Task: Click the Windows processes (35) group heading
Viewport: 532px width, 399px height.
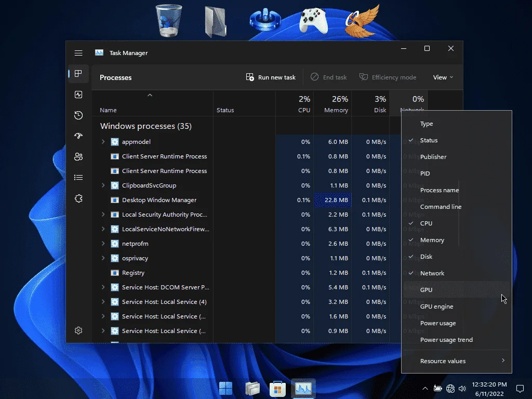Action: click(146, 126)
